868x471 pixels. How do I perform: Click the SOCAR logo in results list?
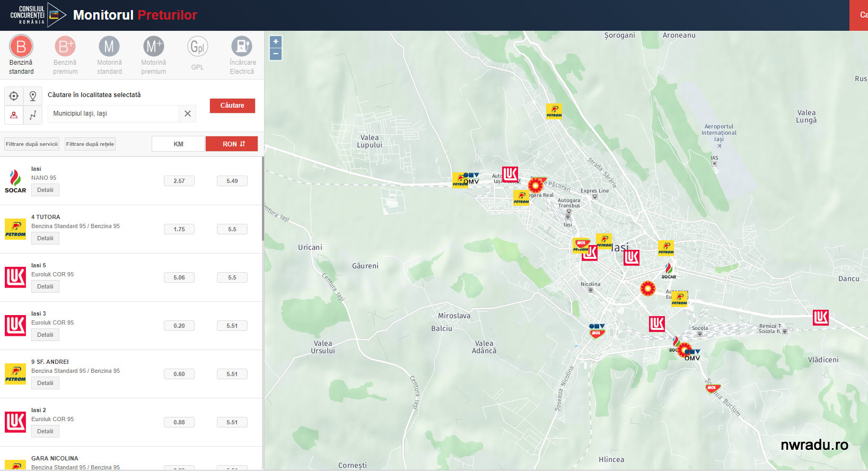tap(15, 181)
